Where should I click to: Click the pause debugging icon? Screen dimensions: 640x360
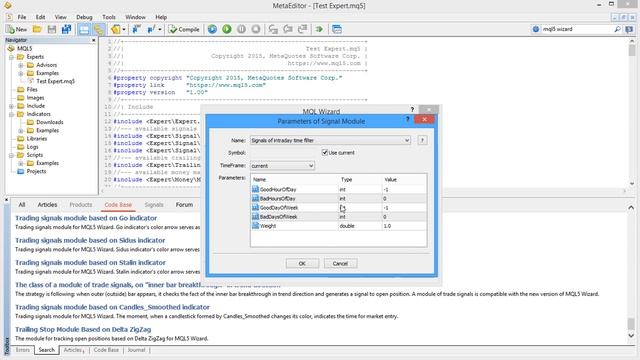tap(242, 29)
